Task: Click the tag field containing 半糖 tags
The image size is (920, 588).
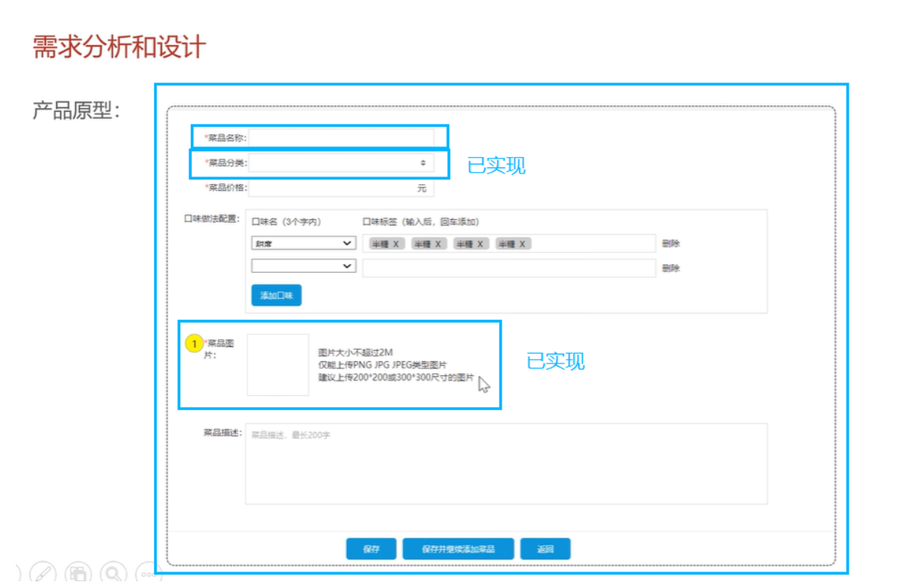Action: (509, 243)
